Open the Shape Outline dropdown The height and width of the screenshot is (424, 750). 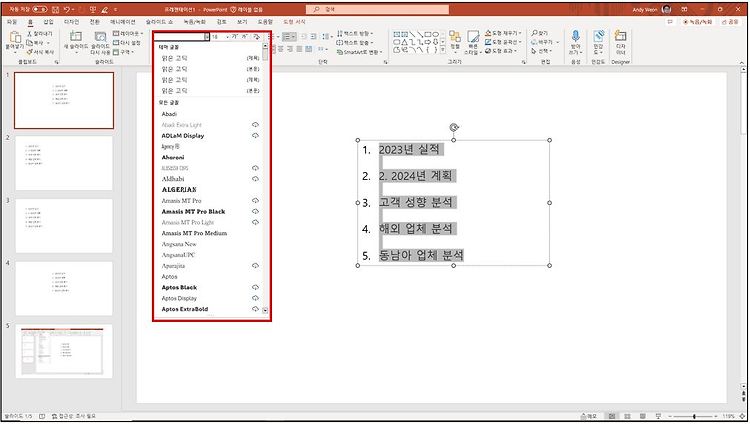pyautogui.click(x=503, y=42)
